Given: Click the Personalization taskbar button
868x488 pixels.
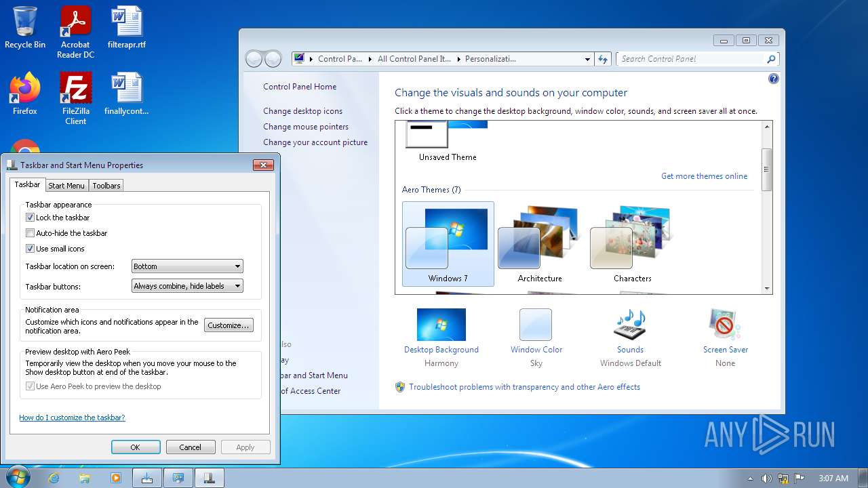Looking at the screenshot, I should [178, 478].
